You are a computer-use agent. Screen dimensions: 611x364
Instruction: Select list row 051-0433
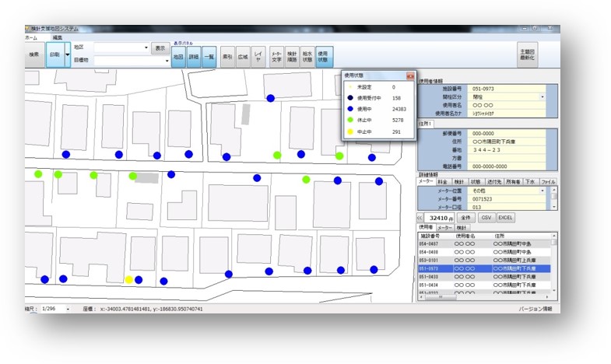click(x=484, y=277)
